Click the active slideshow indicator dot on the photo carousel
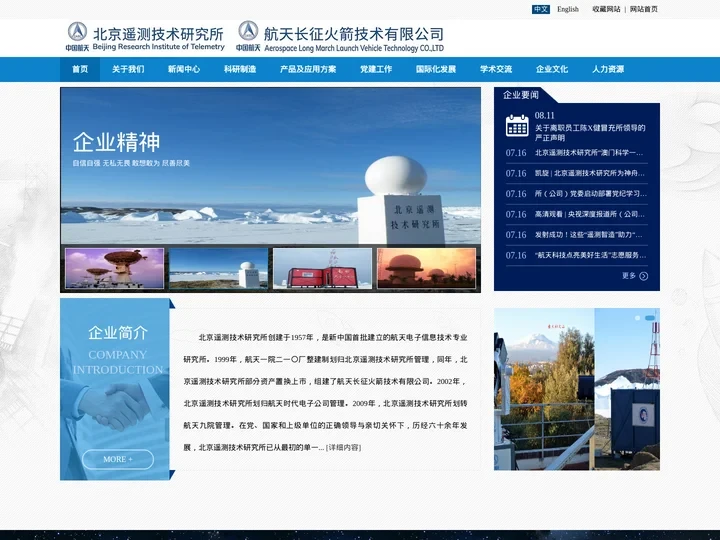This screenshot has width=720, height=540. tap(650, 318)
